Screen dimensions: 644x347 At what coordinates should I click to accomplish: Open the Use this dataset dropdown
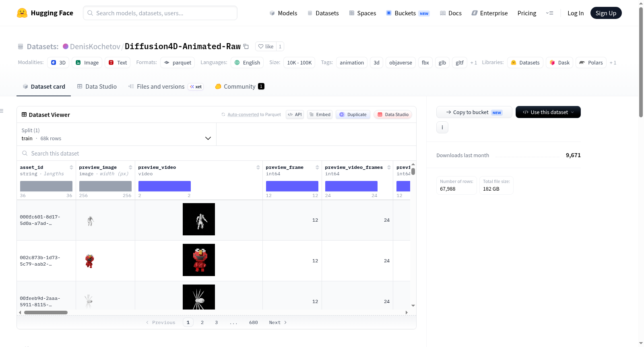pos(548,112)
